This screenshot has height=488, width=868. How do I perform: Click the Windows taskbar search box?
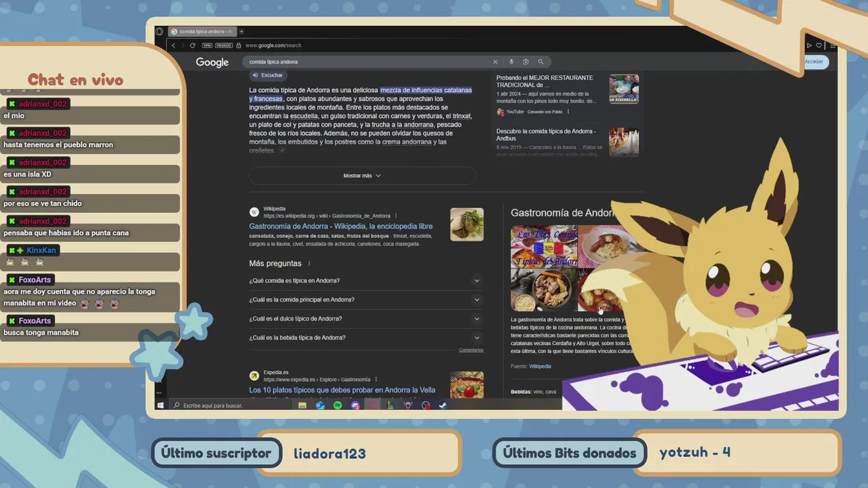(231, 405)
